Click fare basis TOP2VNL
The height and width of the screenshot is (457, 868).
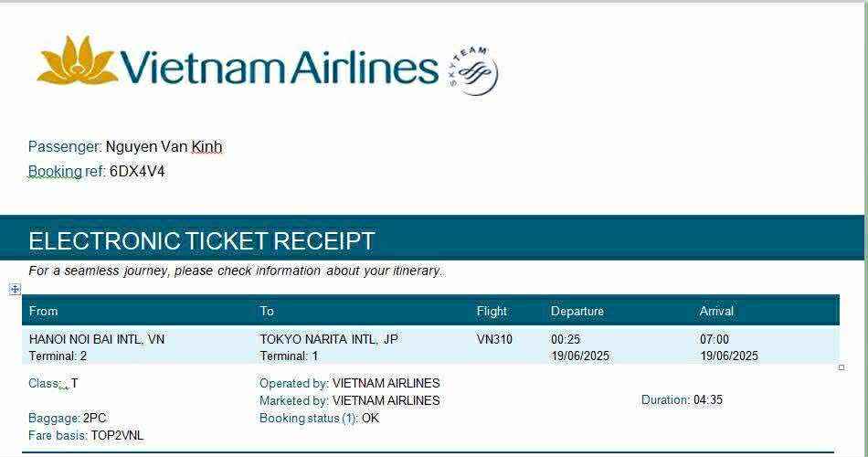click(117, 435)
